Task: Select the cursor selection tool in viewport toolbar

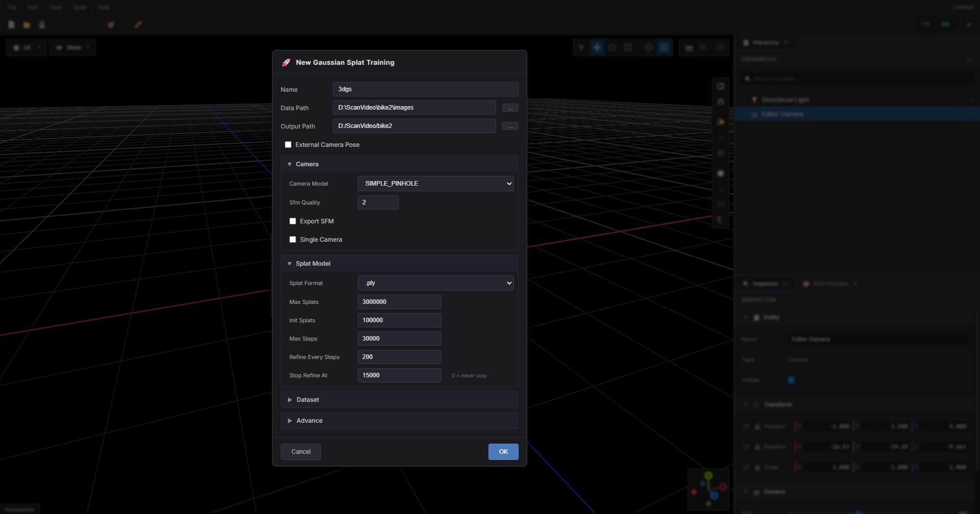Action: click(x=581, y=47)
